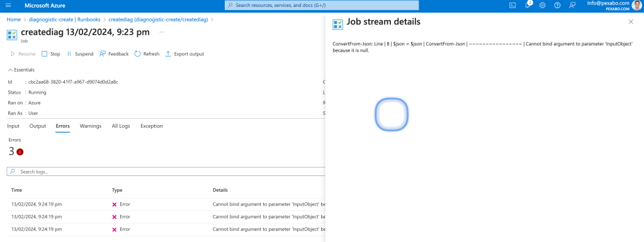Screen dimensions: 644x242
Task: Open the Exception tab
Action: [152, 126]
